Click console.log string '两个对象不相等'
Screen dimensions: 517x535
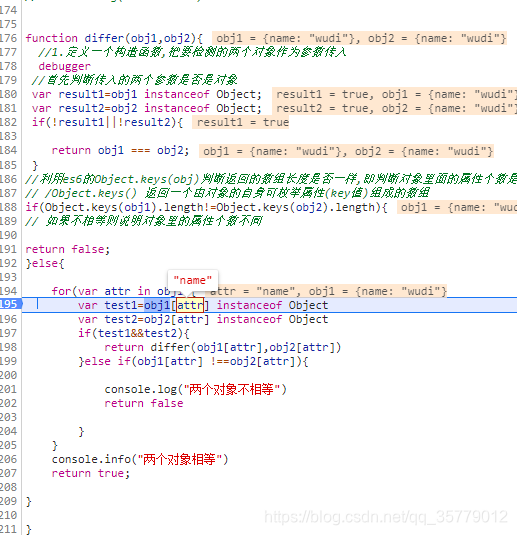pos(232,389)
